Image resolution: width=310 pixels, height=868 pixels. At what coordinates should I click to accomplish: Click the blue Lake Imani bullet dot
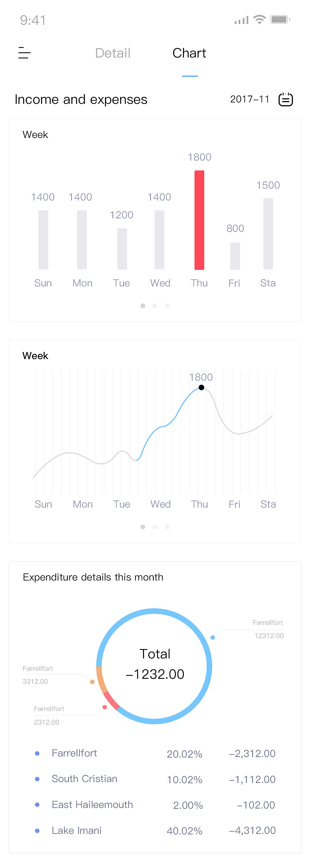(x=37, y=831)
